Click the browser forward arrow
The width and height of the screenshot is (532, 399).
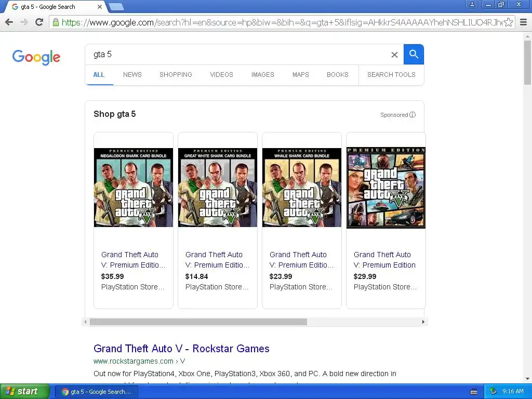coord(24,22)
